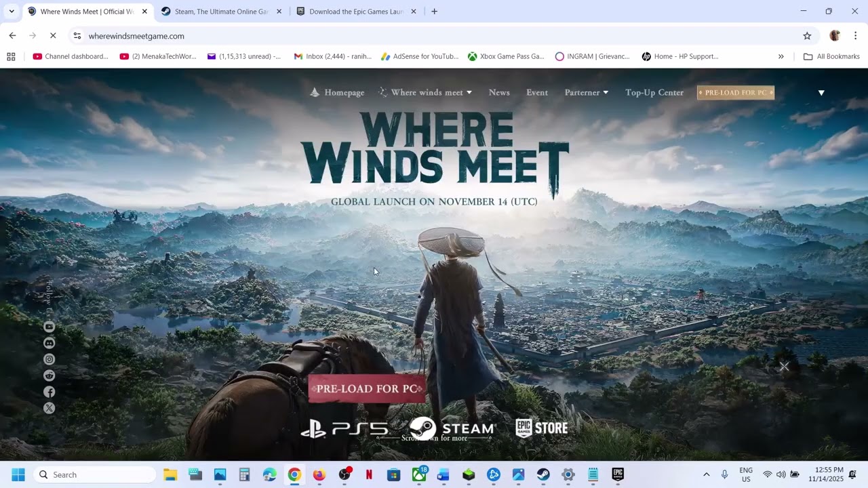The height and width of the screenshot is (488, 868).
Task: Open the AdSense for YouTube bookmark
Action: click(x=420, y=56)
